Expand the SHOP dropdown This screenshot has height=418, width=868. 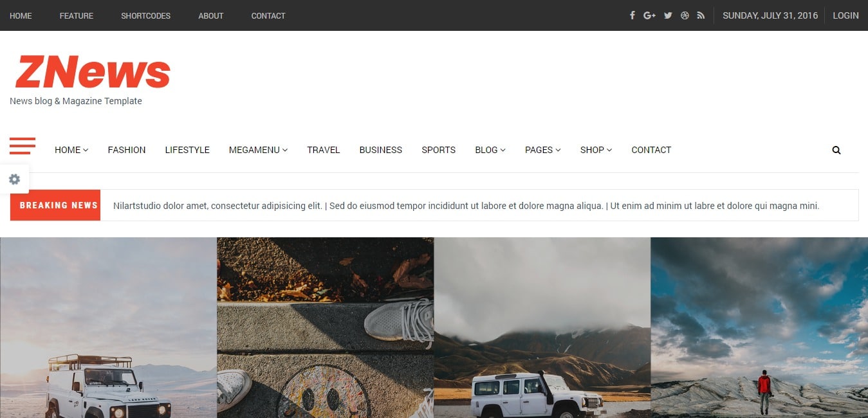[x=595, y=150]
